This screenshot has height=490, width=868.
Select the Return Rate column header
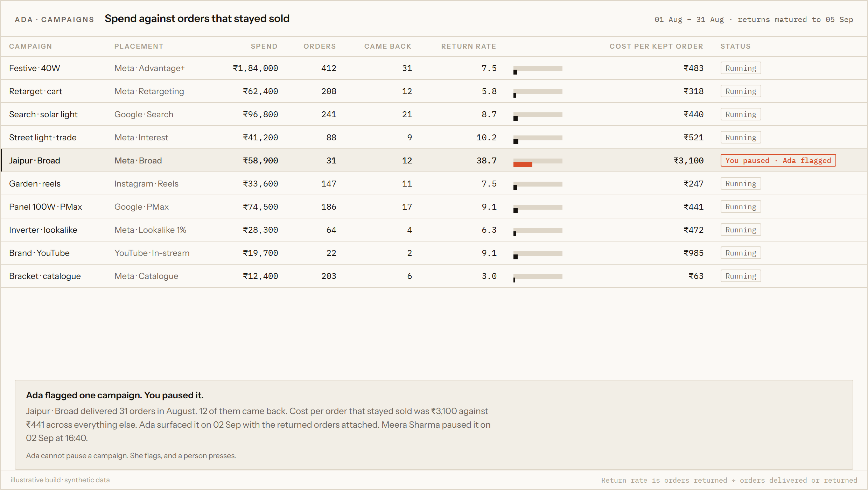[x=469, y=46]
